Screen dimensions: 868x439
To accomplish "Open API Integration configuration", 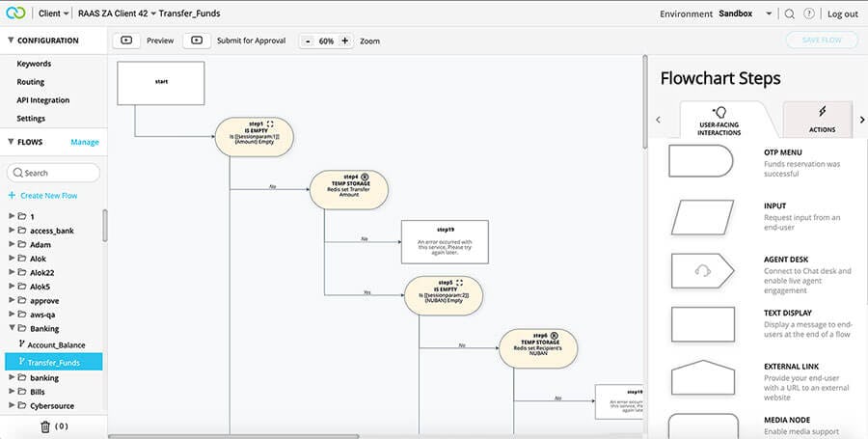I will point(43,100).
